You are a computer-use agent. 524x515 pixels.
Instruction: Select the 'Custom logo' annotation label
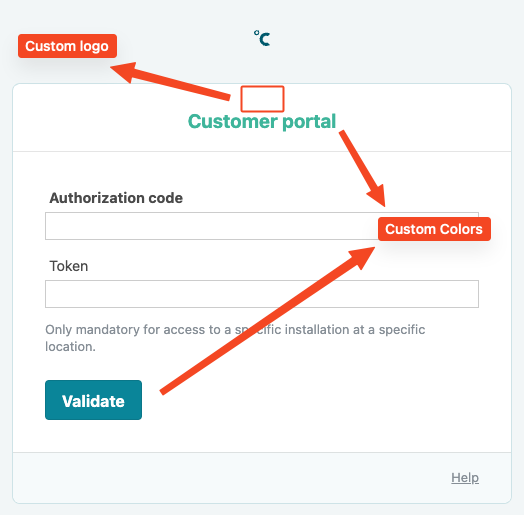click(x=68, y=46)
